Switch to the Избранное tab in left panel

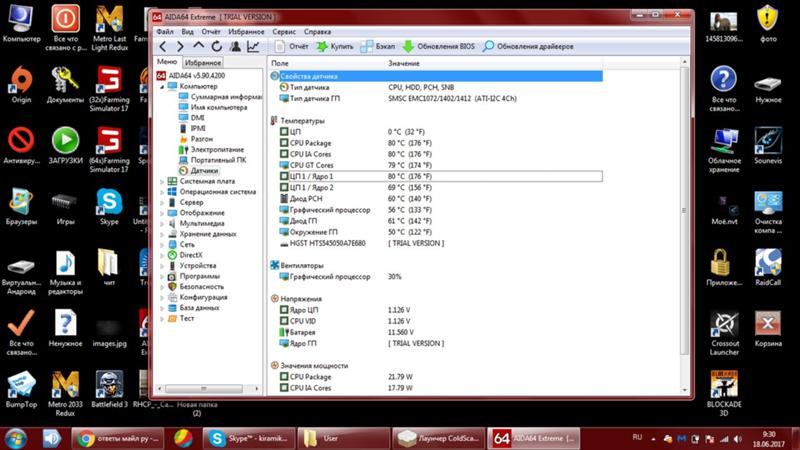tap(203, 63)
